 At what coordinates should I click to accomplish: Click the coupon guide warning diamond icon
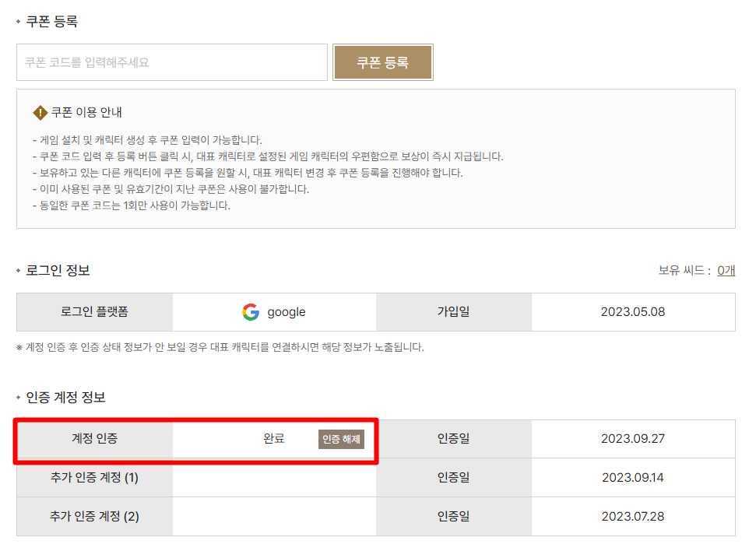[x=40, y=113]
